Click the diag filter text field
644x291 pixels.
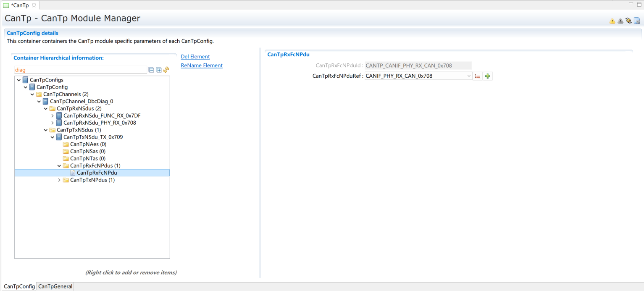(x=80, y=70)
